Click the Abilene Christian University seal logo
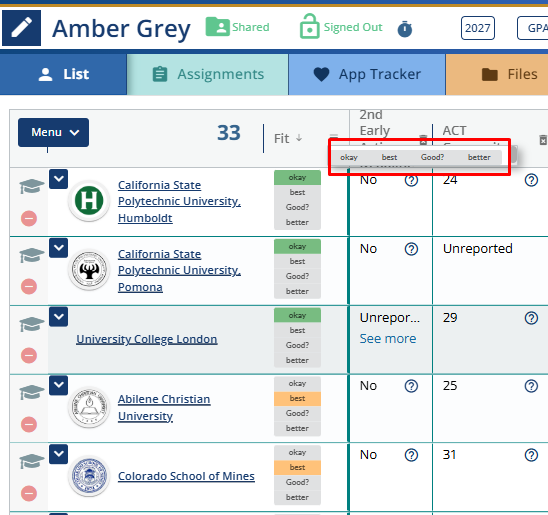 click(89, 407)
